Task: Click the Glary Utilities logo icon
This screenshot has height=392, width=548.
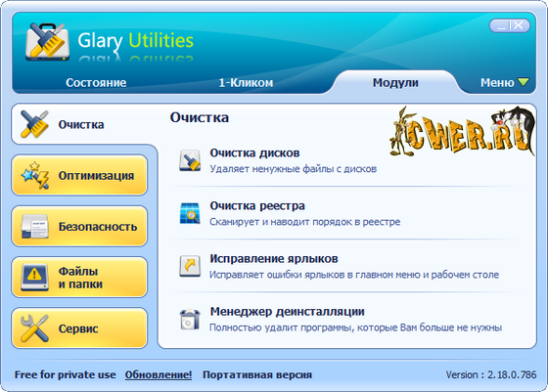Action: [47, 42]
